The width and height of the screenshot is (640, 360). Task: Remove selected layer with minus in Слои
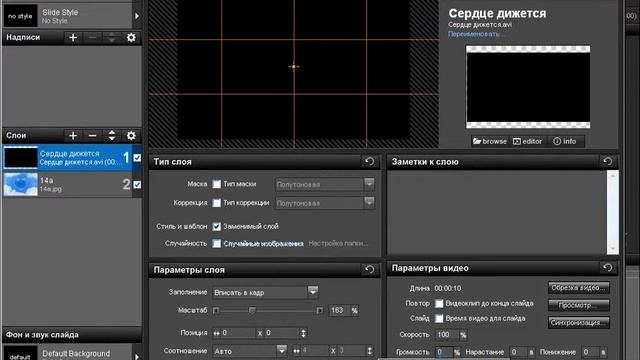(x=93, y=136)
